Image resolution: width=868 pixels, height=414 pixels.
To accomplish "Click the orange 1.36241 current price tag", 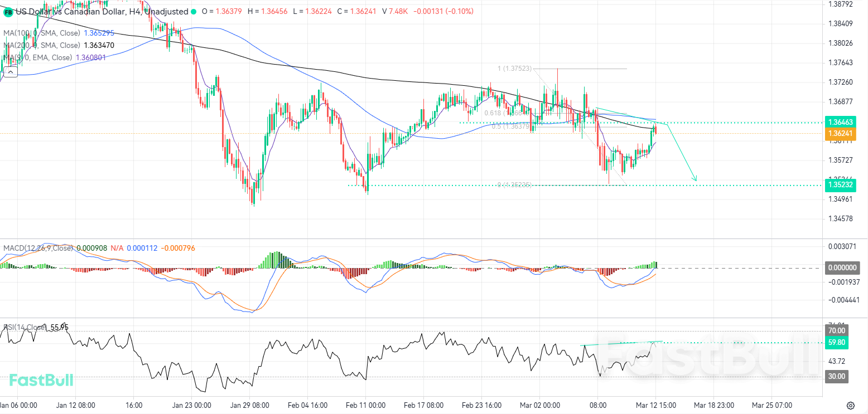I will tap(841, 134).
